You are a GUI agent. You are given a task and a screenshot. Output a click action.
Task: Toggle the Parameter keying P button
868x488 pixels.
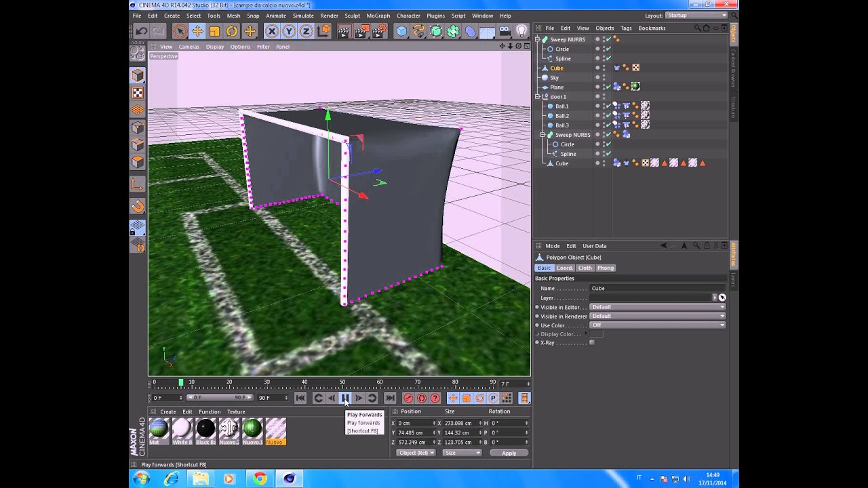point(493,398)
